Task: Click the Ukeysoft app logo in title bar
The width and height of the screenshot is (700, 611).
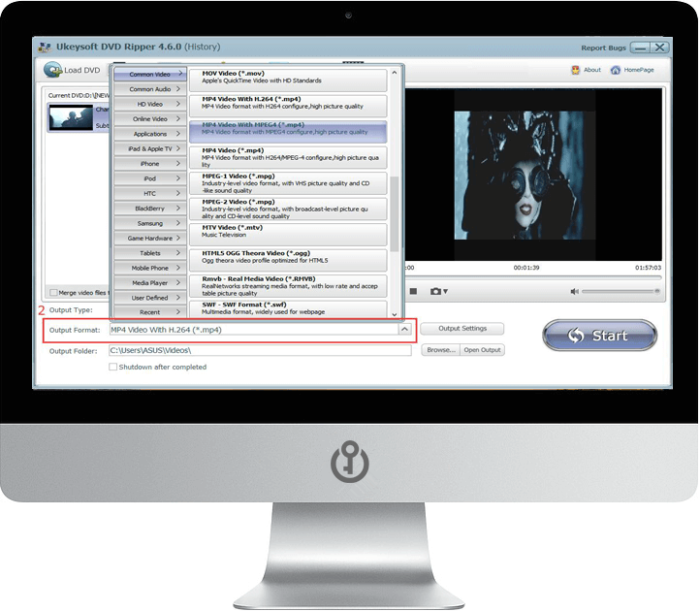Action: tap(45, 47)
